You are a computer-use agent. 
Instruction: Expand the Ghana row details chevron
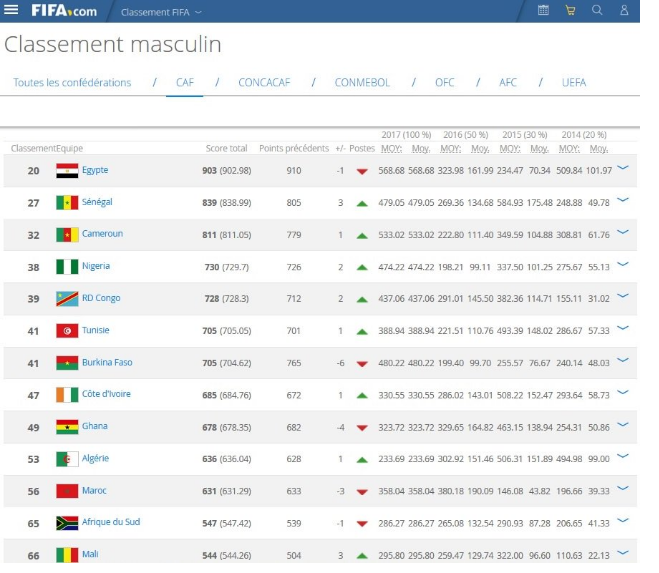coord(622,424)
